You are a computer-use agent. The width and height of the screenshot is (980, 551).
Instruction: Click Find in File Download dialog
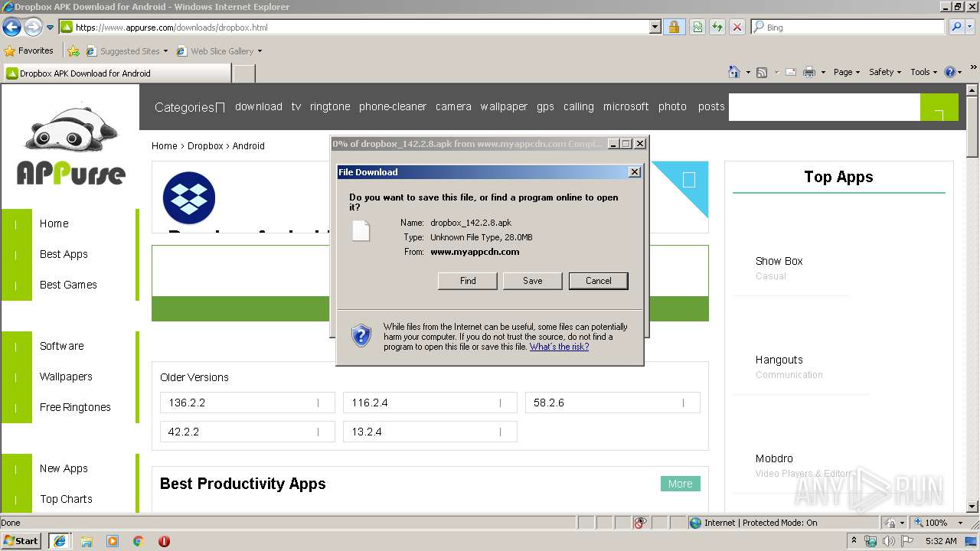[468, 281]
